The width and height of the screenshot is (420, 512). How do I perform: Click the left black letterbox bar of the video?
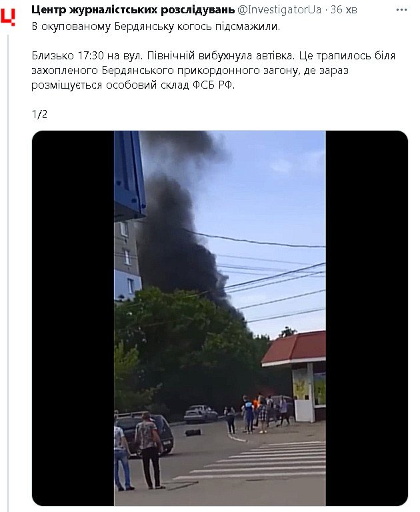point(73,318)
